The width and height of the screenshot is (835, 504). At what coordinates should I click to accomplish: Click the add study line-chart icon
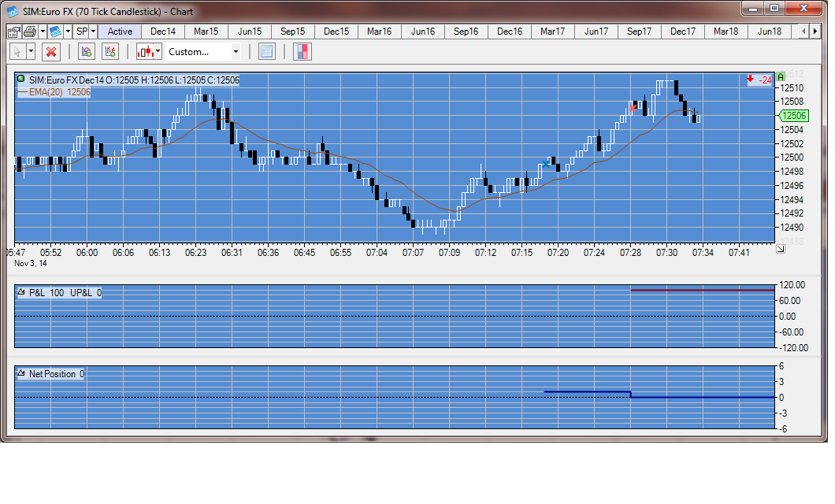pyautogui.click(x=86, y=52)
